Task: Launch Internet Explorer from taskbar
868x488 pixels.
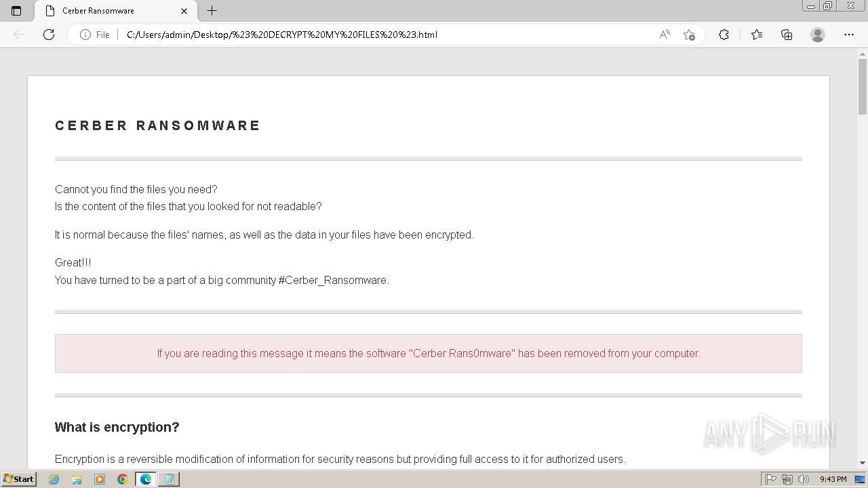Action: tap(54, 479)
